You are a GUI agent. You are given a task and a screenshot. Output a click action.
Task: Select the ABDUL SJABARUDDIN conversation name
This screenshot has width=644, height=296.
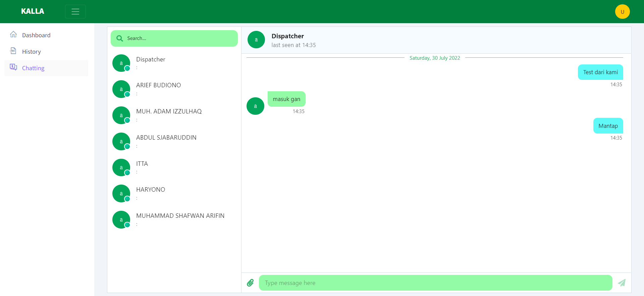coord(166,138)
